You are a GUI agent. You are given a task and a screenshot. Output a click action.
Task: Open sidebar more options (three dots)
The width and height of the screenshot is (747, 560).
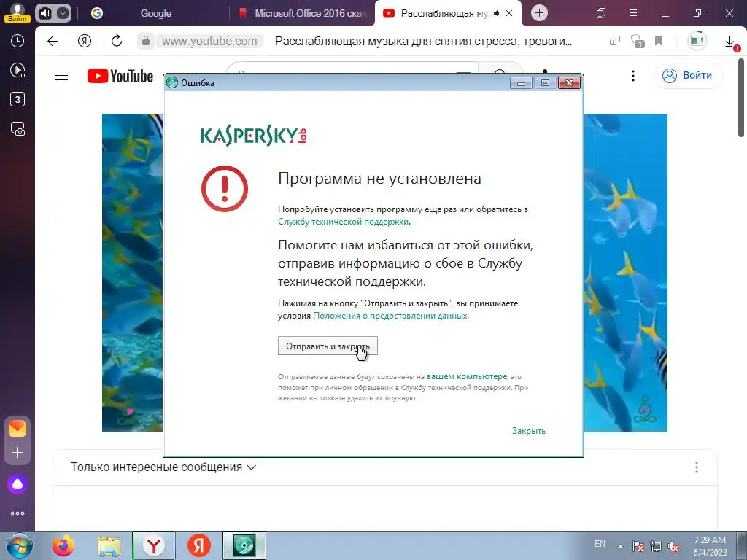[18, 513]
